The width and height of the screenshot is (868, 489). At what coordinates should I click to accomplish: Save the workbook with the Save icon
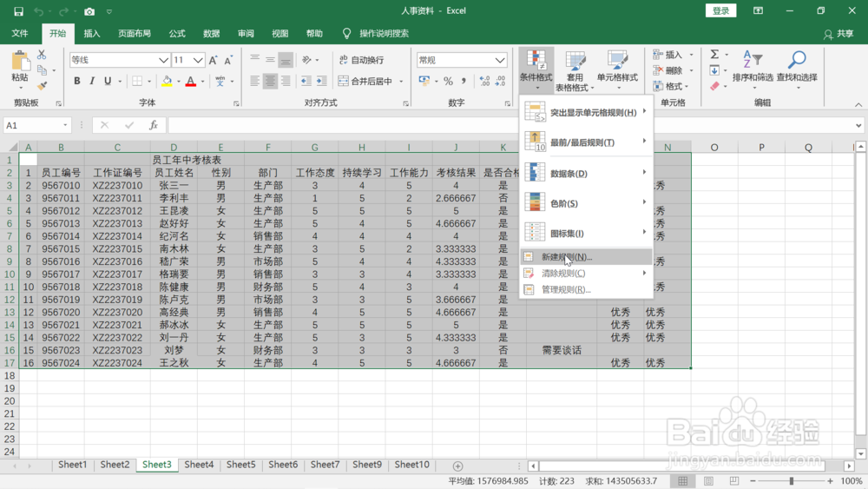(x=18, y=11)
